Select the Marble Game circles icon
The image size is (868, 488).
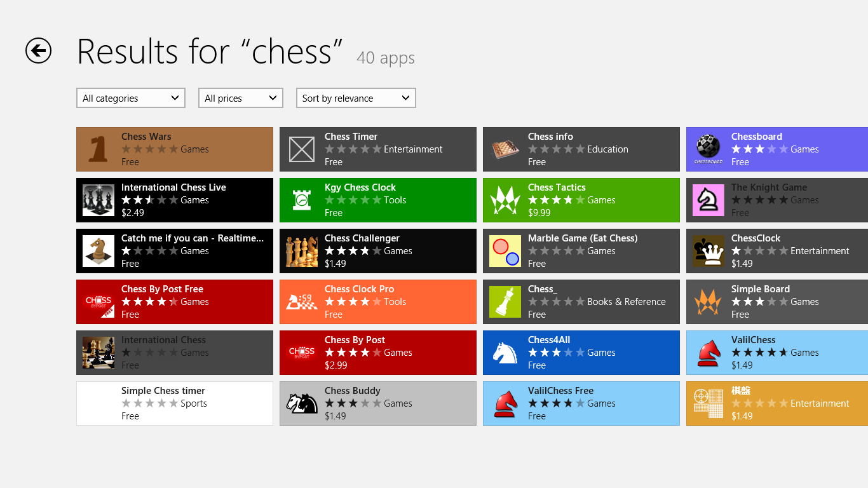(505, 251)
